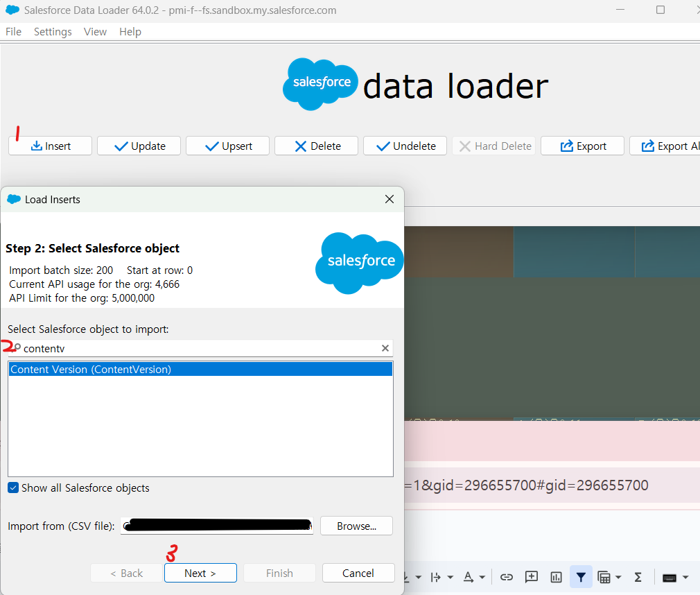Image resolution: width=700 pixels, height=595 pixels.
Task: Click the Current API usage text
Action: (x=94, y=284)
